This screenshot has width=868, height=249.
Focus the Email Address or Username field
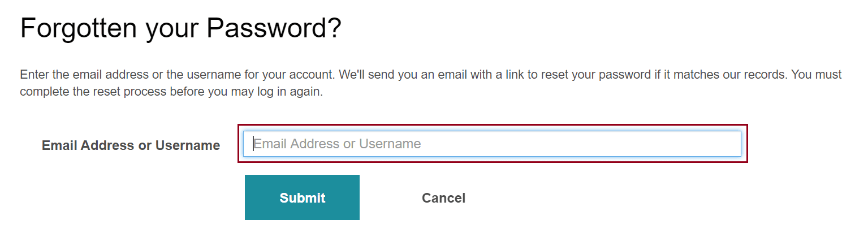pos(492,144)
